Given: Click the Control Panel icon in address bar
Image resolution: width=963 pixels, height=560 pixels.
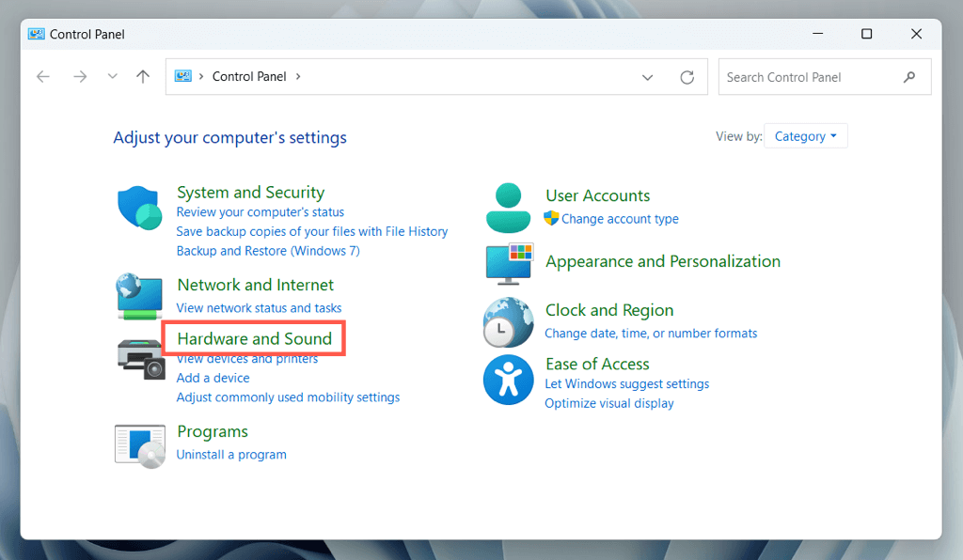Looking at the screenshot, I should (183, 76).
